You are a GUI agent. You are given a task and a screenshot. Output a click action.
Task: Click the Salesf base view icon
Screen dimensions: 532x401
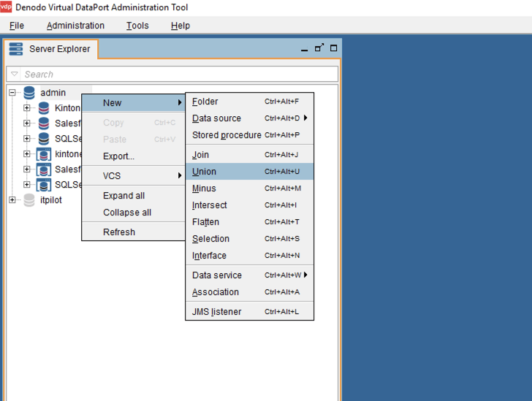click(44, 169)
